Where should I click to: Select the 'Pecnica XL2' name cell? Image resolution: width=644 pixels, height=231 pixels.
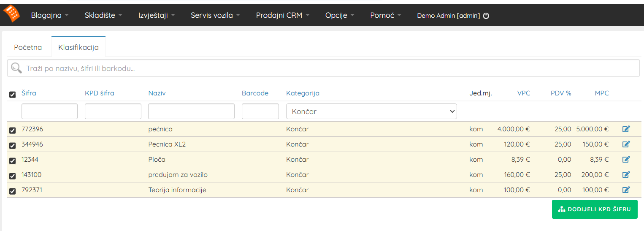point(167,144)
